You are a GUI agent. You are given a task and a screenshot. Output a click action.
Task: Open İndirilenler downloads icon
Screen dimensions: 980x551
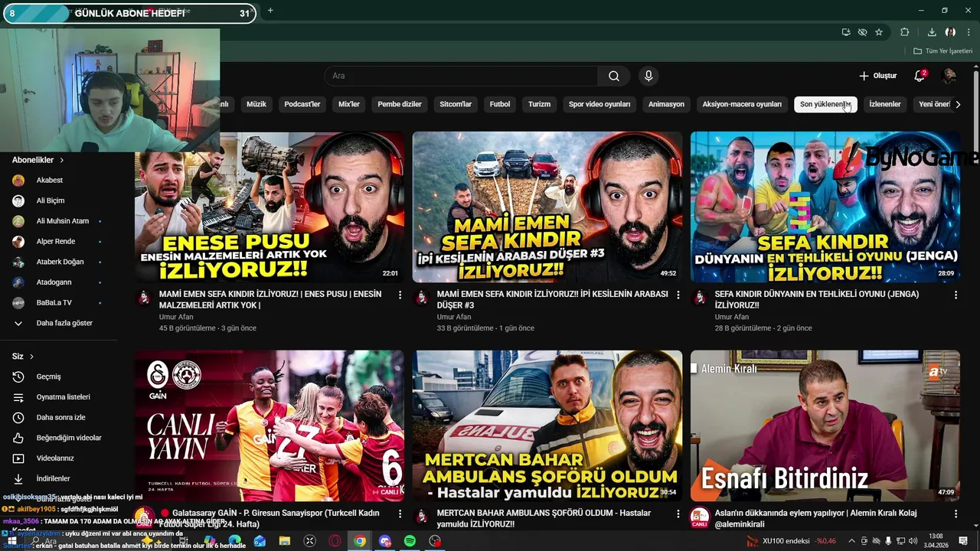18,478
